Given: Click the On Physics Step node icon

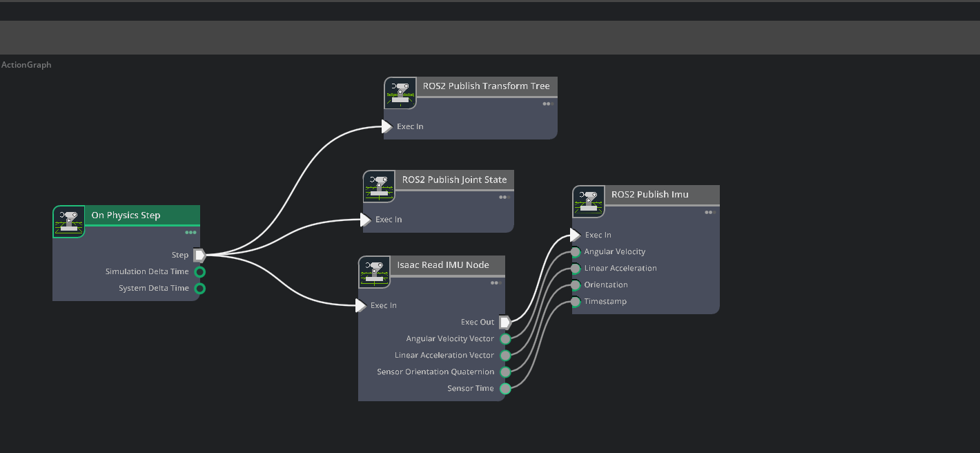Looking at the screenshot, I should (x=69, y=222).
